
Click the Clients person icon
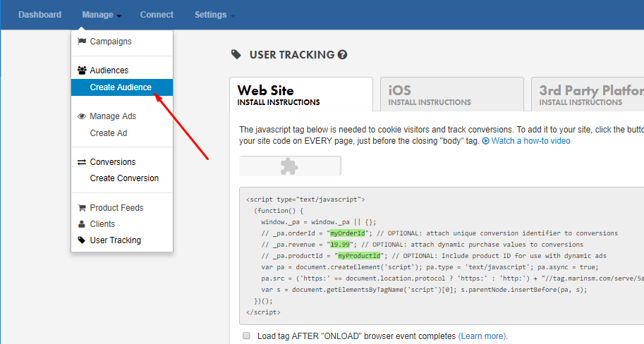tap(82, 224)
